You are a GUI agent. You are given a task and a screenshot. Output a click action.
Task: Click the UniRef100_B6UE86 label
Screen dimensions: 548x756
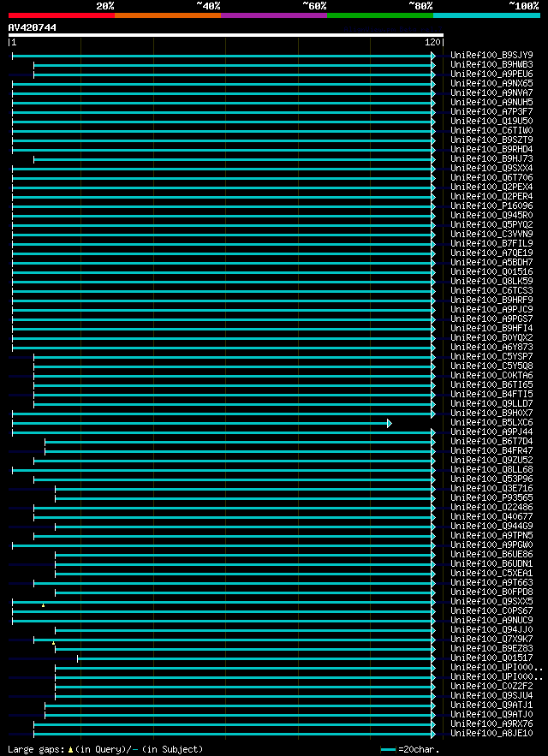tap(492, 555)
